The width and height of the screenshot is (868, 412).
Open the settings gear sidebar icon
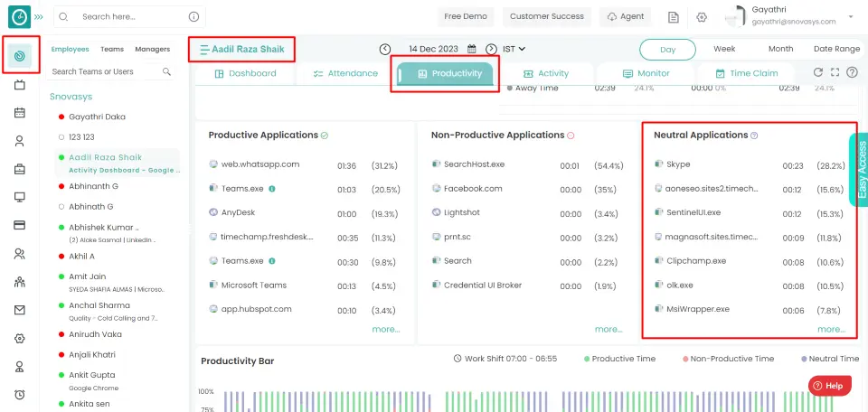click(x=20, y=339)
